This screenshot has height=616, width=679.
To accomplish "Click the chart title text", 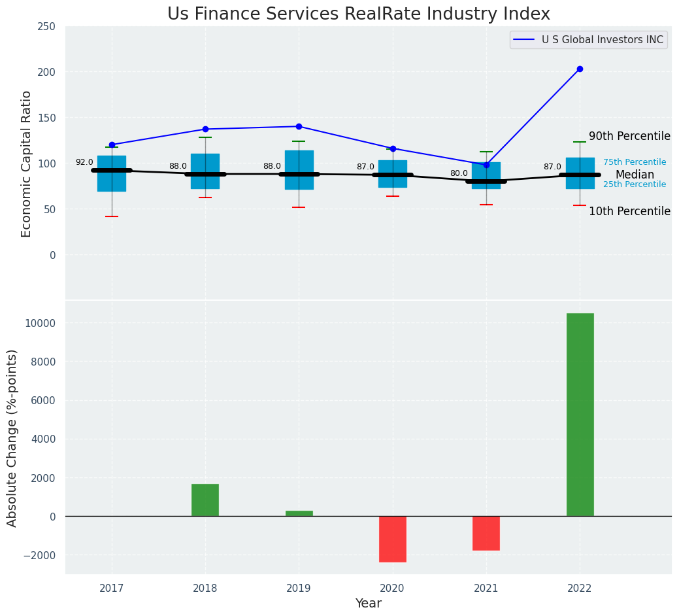I will pos(359,14).
